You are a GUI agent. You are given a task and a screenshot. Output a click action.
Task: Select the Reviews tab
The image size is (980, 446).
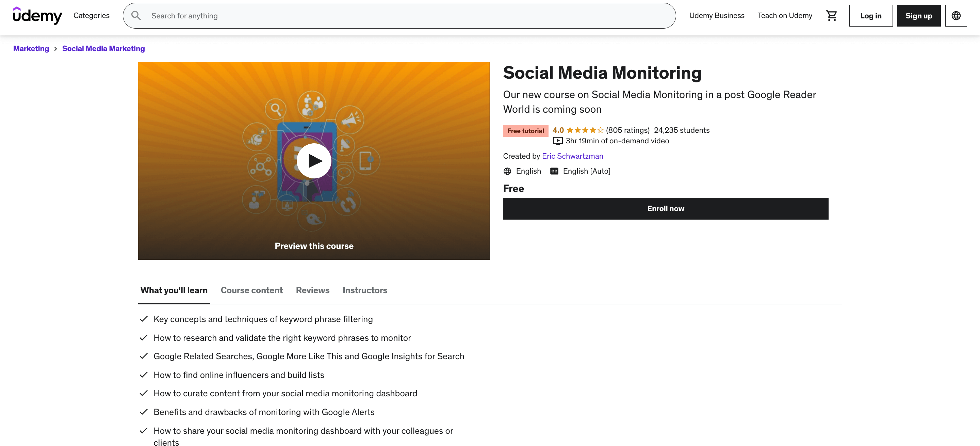pyautogui.click(x=312, y=290)
